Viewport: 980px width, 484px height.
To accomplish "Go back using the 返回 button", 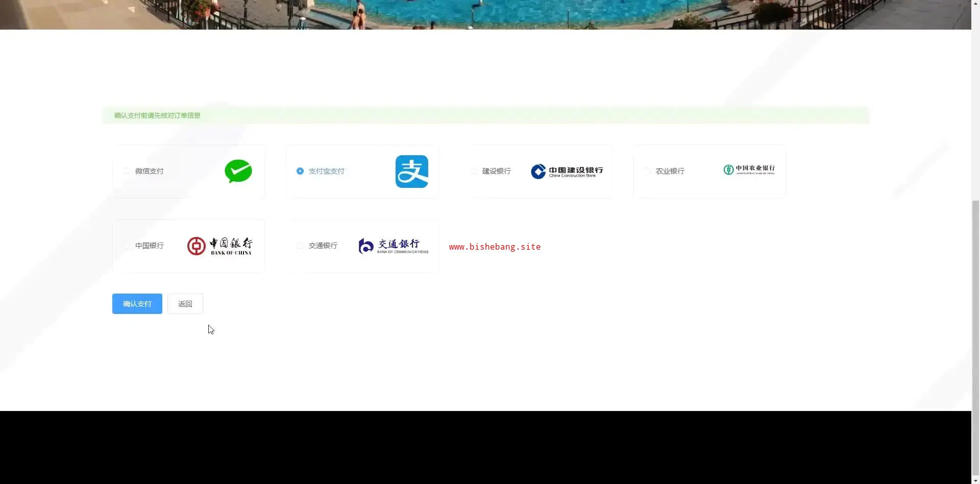I will coord(185,304).
